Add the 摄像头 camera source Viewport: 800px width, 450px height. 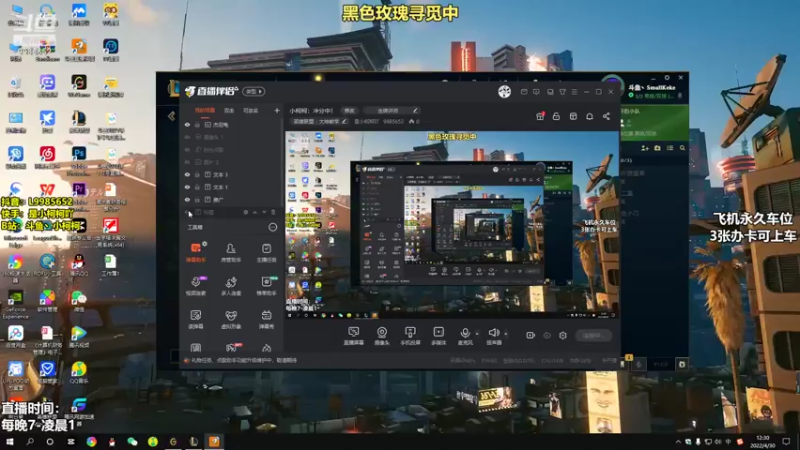point(382,336)
